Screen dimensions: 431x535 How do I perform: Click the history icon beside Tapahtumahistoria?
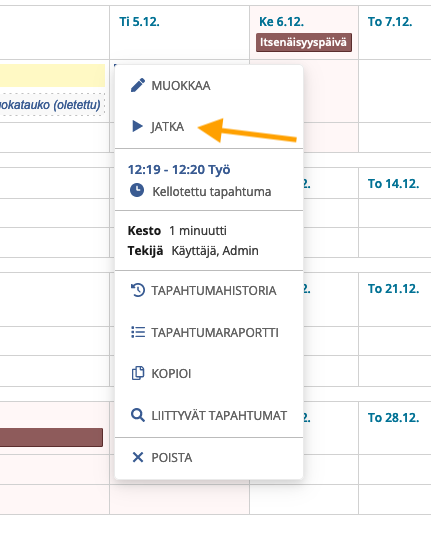[138, 290]
